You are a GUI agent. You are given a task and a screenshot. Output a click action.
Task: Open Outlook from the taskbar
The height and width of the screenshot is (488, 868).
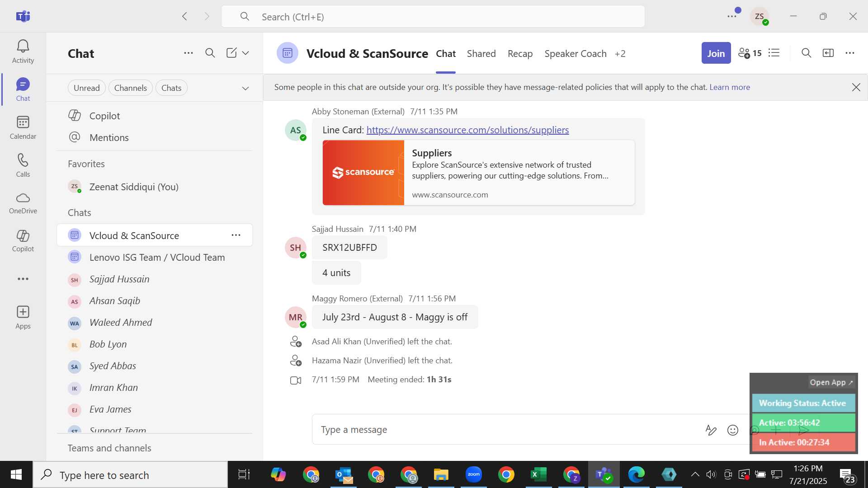(x=344, y=474)
